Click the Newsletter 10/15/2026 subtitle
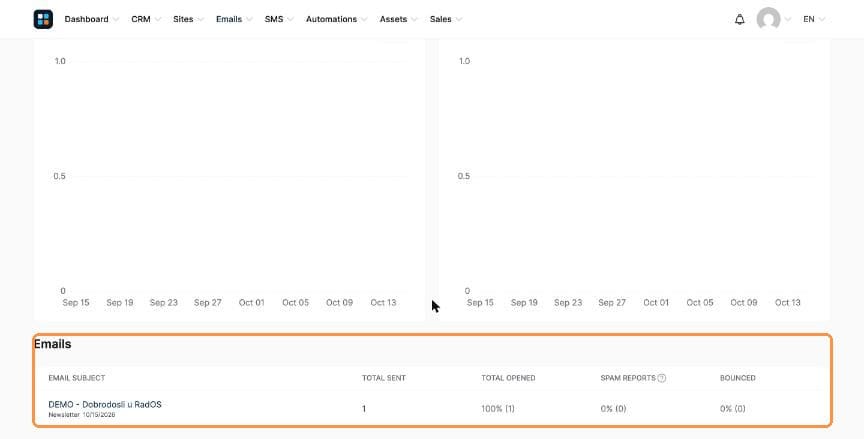Viewport: 864px width, 439px height. [x=82, y=415]
